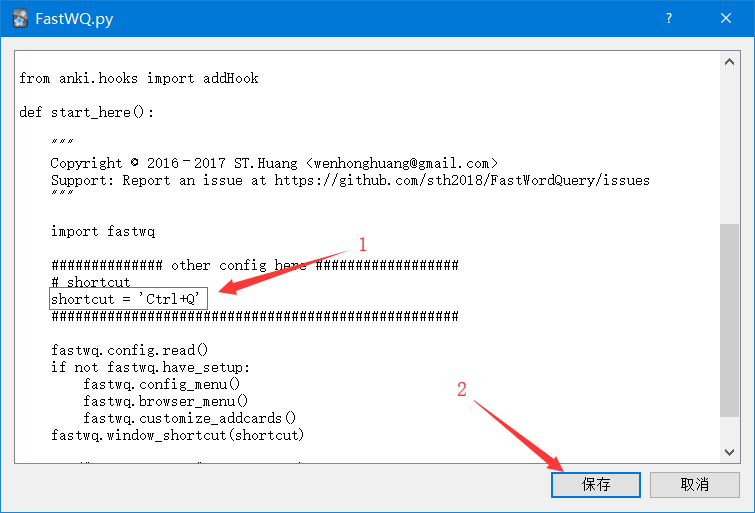Click the question mark help button
Image resolution: width=755 pixels, height=513 pixels.
pos(669,19)
